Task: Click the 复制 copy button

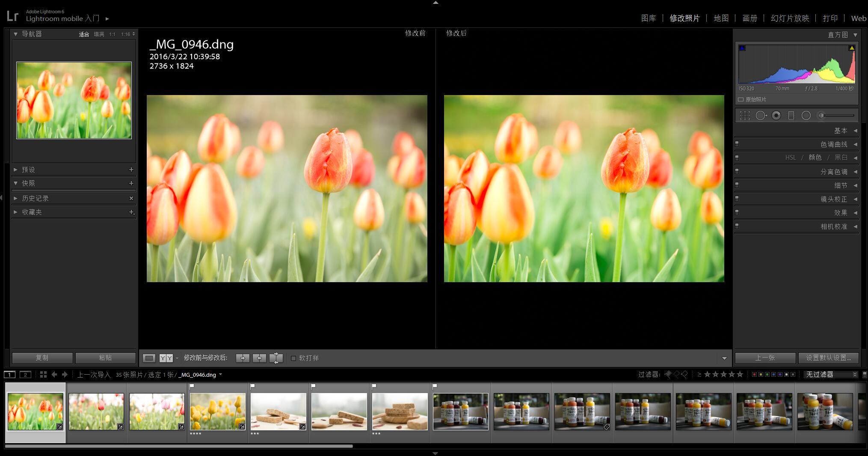Action: pyautogui.click(x=42, y=358)
